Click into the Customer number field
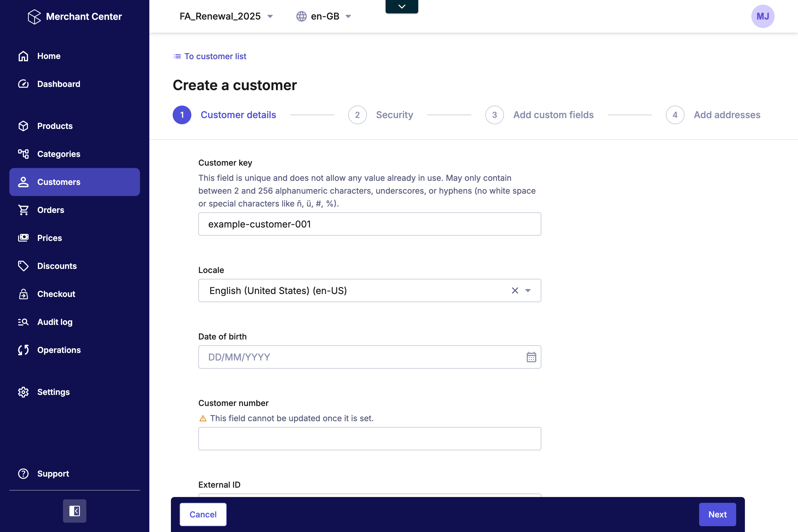 (370, 439)
